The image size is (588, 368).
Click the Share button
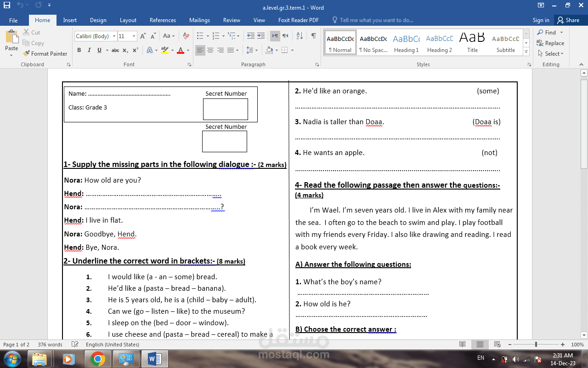(568, 20)
